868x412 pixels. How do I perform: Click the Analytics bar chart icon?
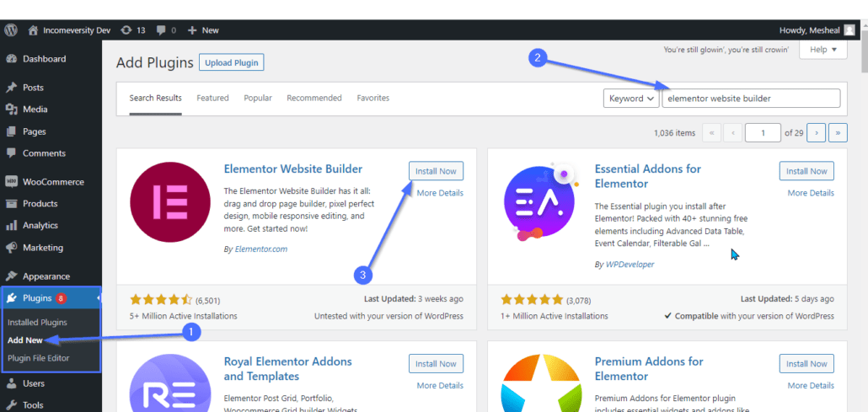[x=11, y=226]
